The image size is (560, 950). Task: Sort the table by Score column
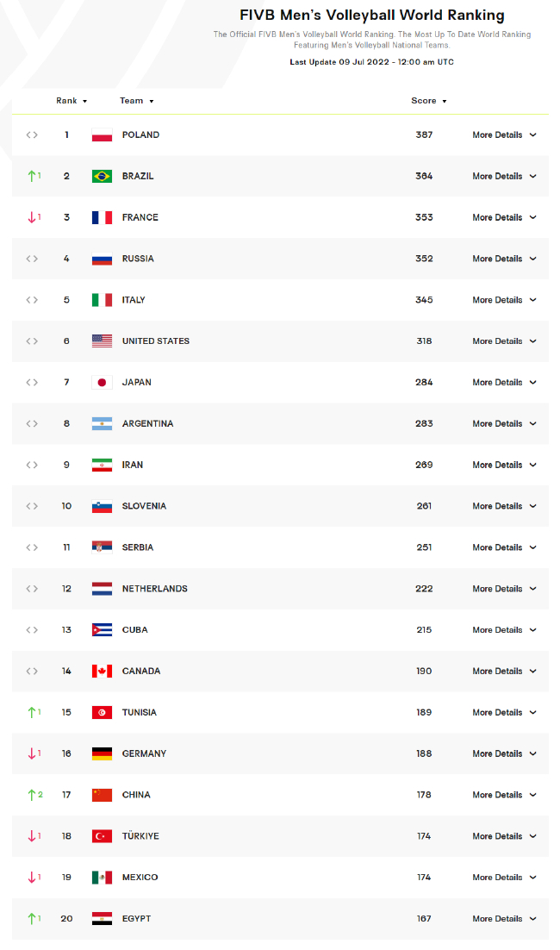tap(428, 101)
